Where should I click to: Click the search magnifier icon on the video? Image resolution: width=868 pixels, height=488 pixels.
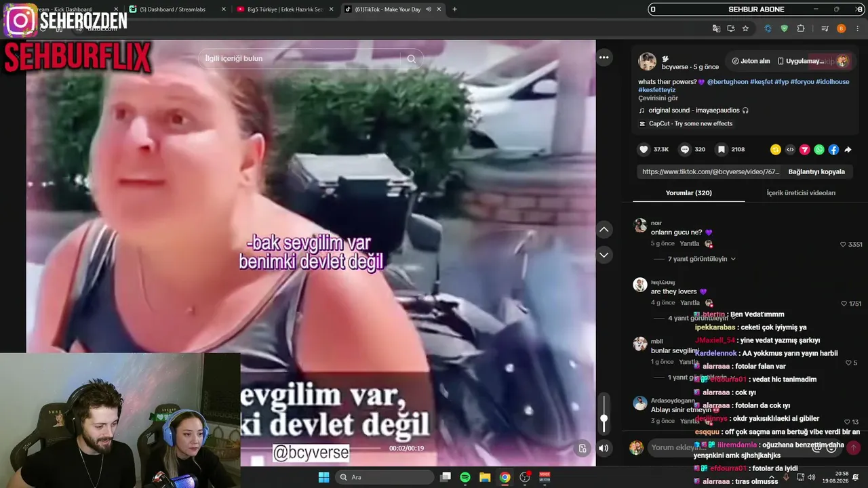411,59
